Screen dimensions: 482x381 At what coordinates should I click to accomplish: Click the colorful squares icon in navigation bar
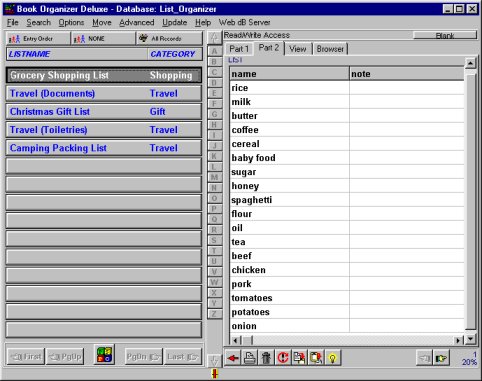104,355
